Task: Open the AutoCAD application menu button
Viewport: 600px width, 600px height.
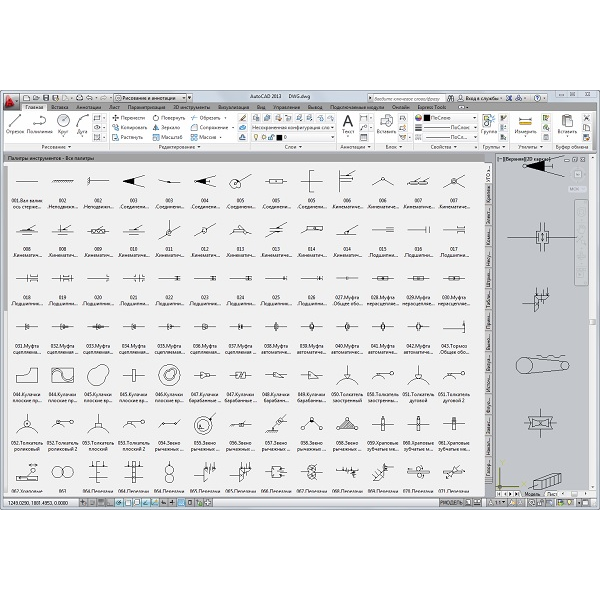Action: pyautogui.click(x=10, y=101)
